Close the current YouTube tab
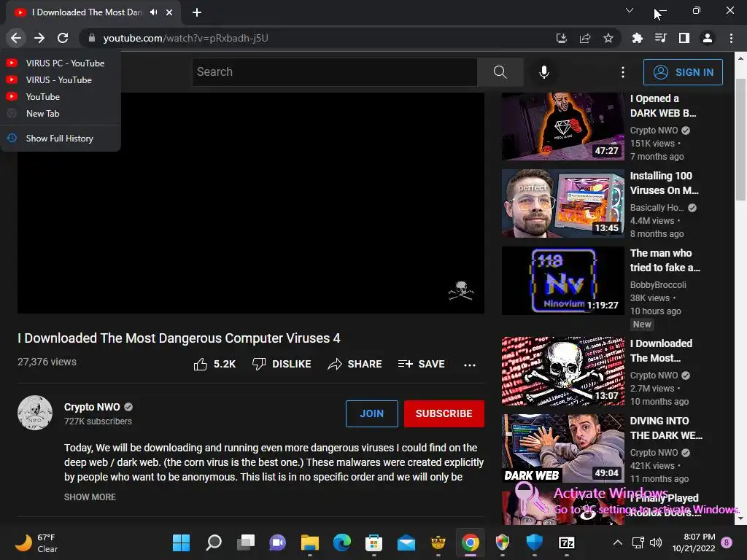 169,12
